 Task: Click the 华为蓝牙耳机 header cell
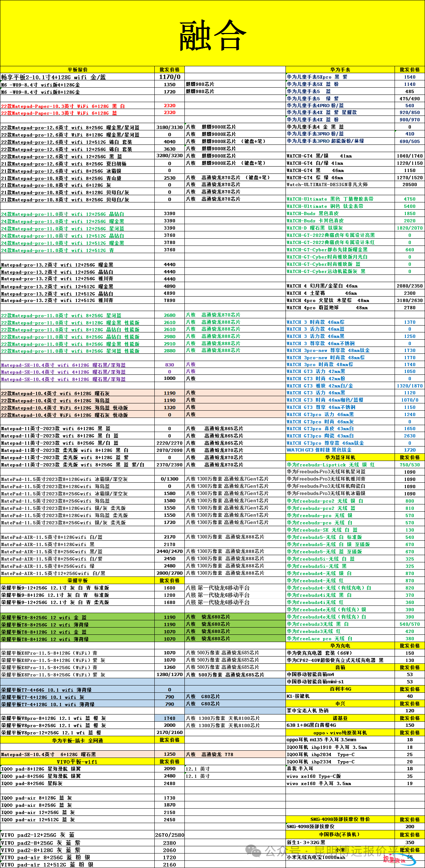tap(340, 457)
